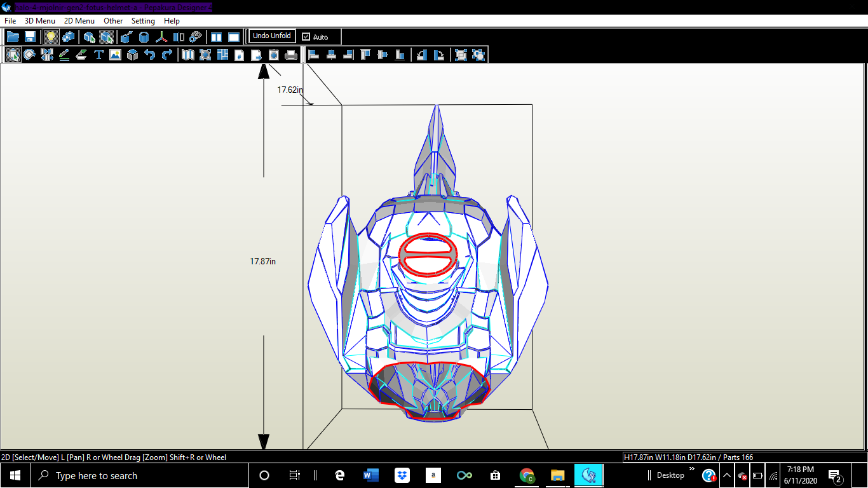868x488 pixels.
Task: Click the align top icon
Action: pyautogui.click(x=365, y=55)
